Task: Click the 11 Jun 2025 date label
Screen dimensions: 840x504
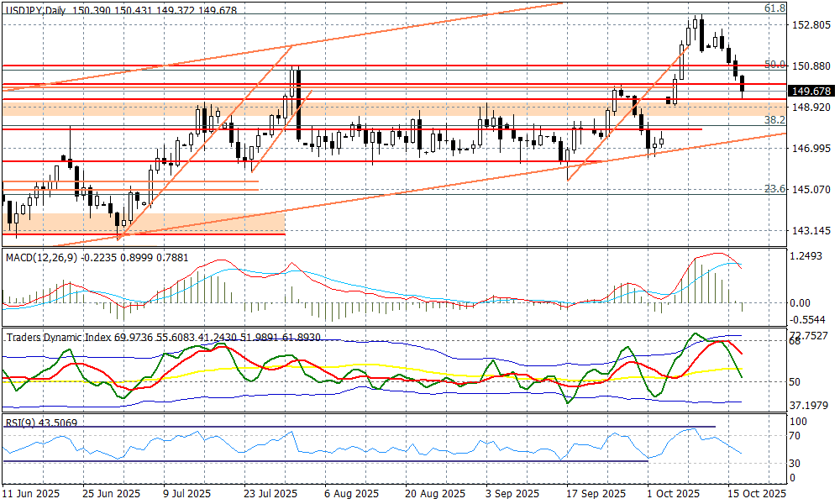Action: pyautogui.click(x=32, y=493)
